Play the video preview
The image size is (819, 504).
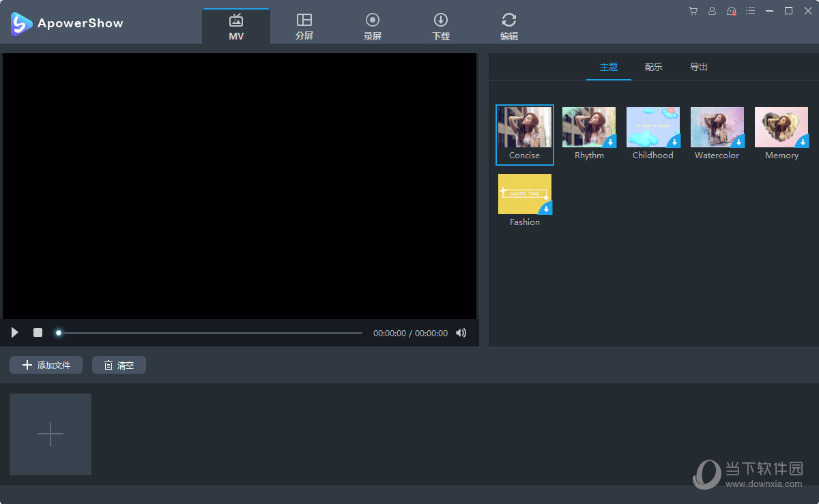point(15,333)
